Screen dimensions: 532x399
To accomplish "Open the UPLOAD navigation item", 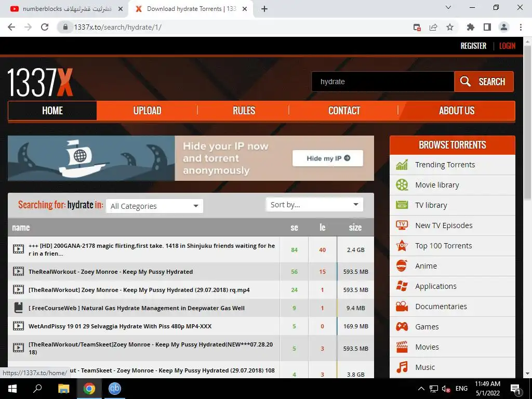I will click(147, 111).
